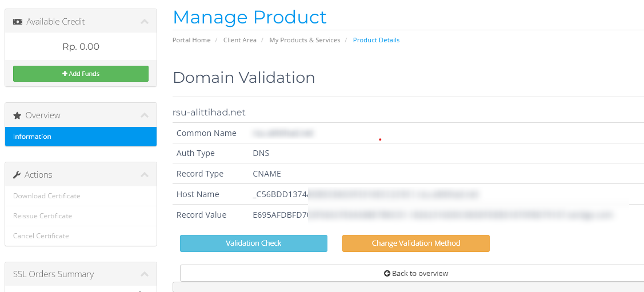The width and height of the screenshot is (644, 292).
Task: Open Client Area breadcrumb link
Action: pyautogui.click(x=240, y=41)
